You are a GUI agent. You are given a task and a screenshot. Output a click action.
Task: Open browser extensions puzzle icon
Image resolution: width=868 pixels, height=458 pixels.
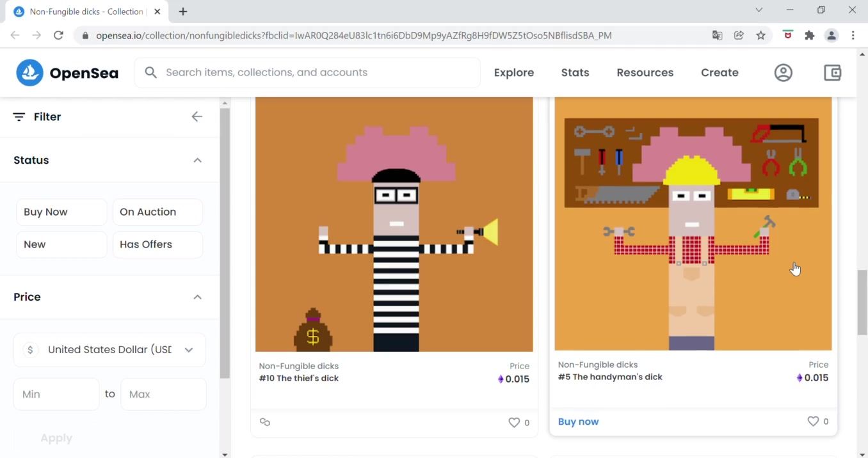pos(810,36)
